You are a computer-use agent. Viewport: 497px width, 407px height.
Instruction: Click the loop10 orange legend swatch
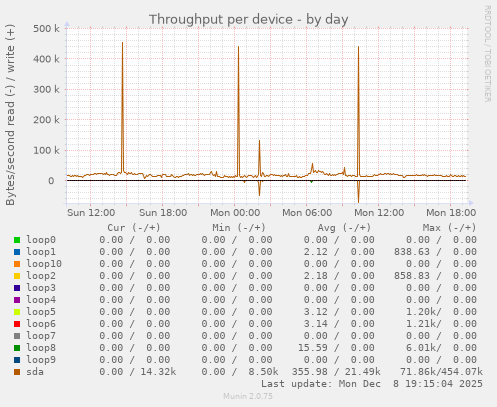(x=17, y=264)
